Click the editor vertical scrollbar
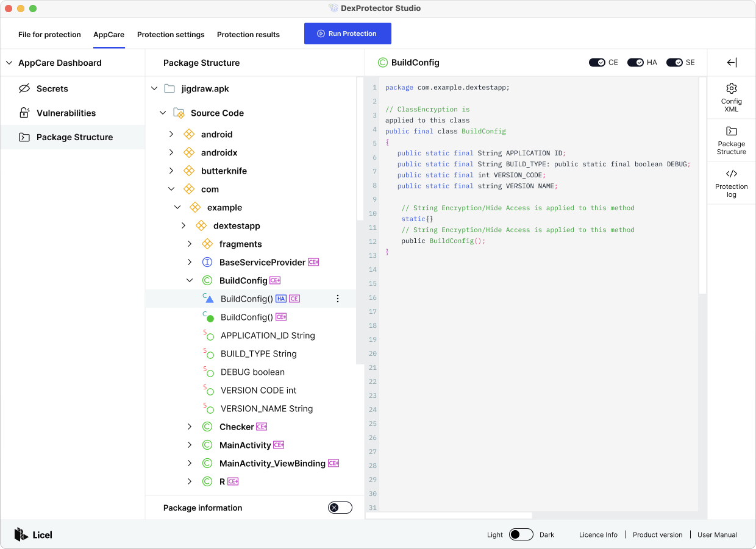This screenshot has width=756, height=549. (x=702, y=186)
